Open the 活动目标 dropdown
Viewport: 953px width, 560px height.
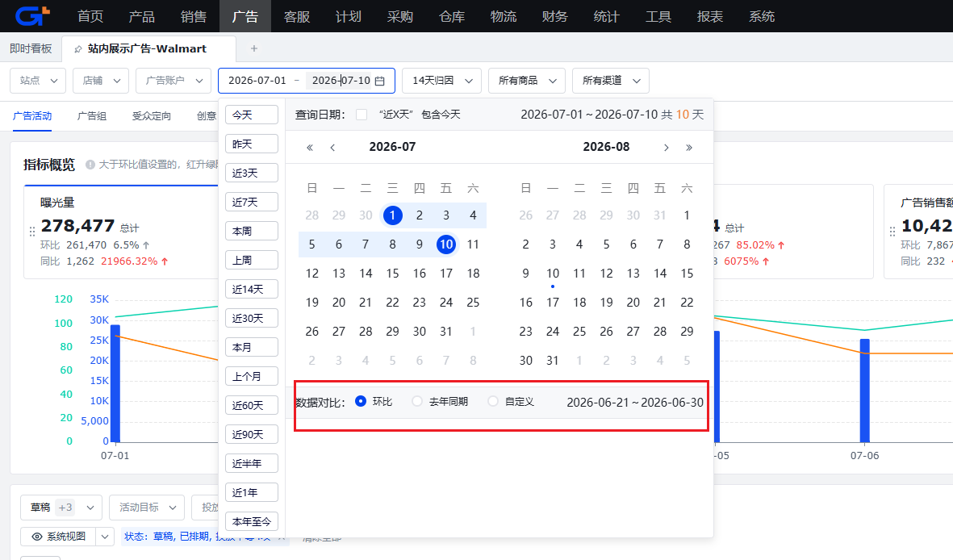click(x=147, y=507)
